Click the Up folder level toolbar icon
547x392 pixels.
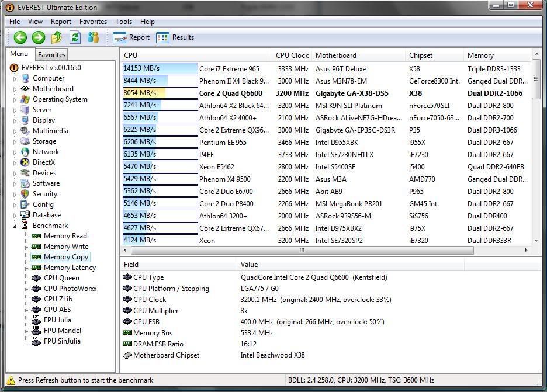[x=57, y=37]
